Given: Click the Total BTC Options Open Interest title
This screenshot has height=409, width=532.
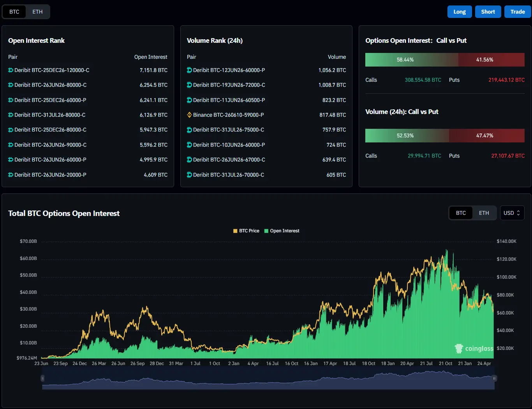Looking at the screenshot, I should click(x=64, y=214).
